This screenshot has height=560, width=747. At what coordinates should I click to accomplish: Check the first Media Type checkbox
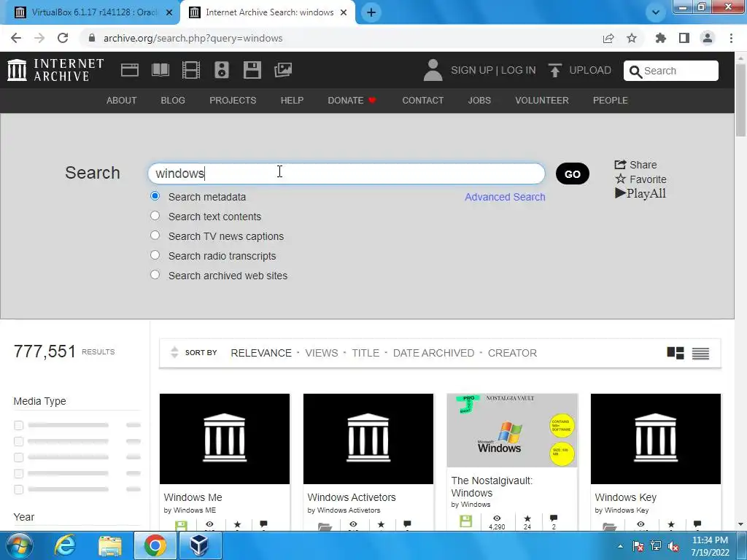point(18,425)
